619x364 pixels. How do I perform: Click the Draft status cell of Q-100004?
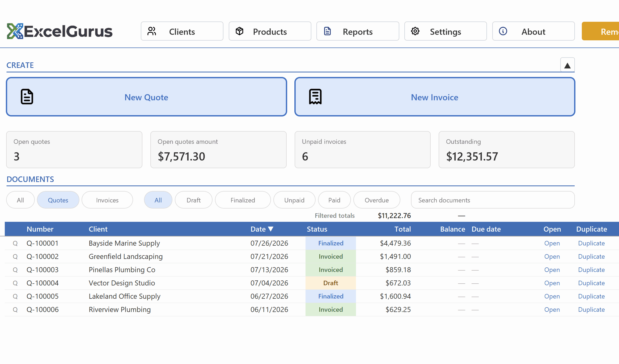[331, 283]
